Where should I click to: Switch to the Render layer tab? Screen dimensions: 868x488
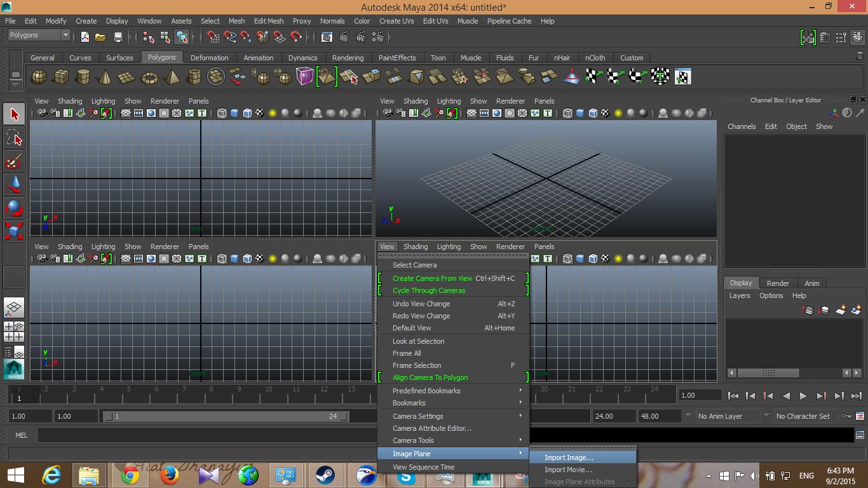click(778, 283)
